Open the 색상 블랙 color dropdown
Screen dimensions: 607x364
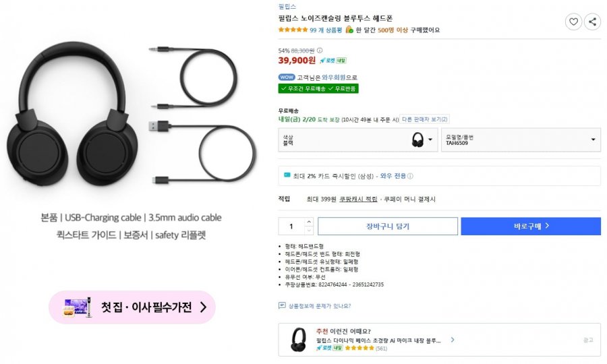coord(358,140)
